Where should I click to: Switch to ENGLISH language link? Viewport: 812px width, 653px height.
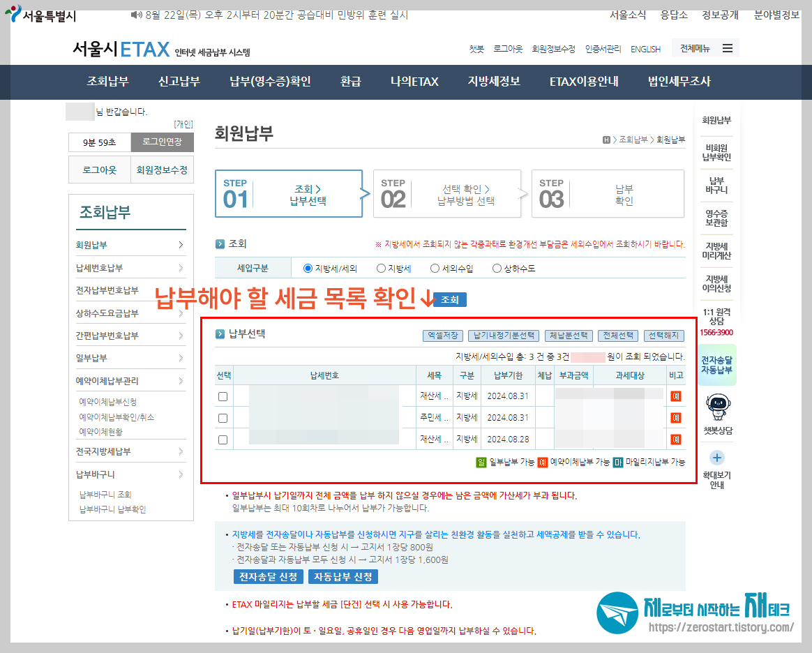(x=645, y=50)
